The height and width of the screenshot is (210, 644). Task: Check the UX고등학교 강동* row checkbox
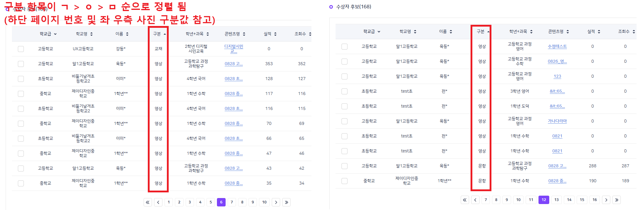pos(21,49)
